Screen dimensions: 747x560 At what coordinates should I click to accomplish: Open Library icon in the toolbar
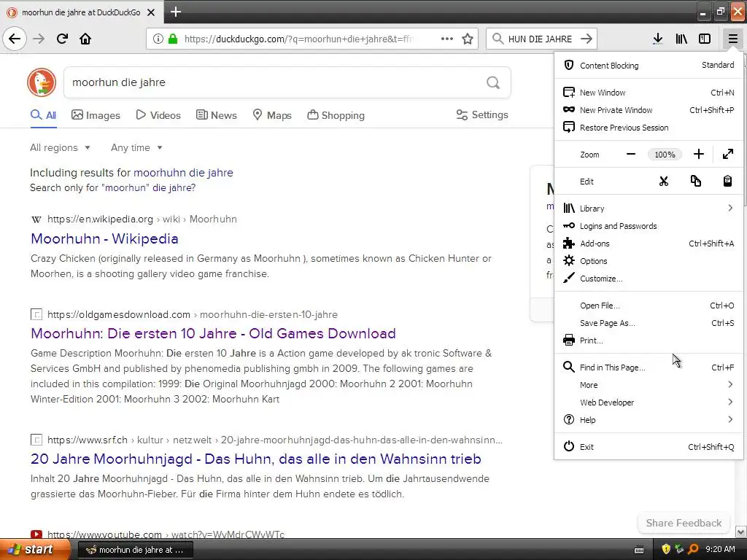[681, 39]
